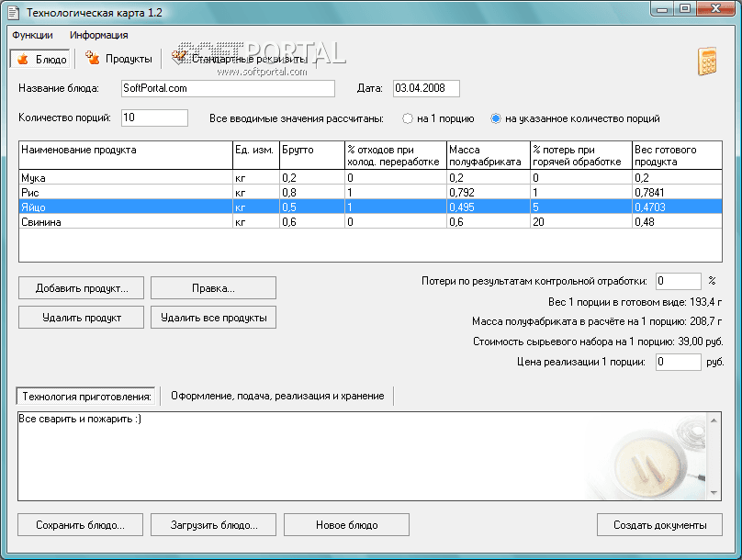This screenshot has width=742, height=560.
Task: Click the application title bar icon
Action: (x=13, y=13)
